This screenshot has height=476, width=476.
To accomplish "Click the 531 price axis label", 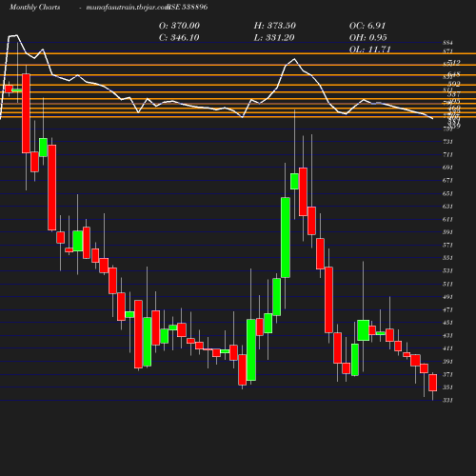I will 447,270.
